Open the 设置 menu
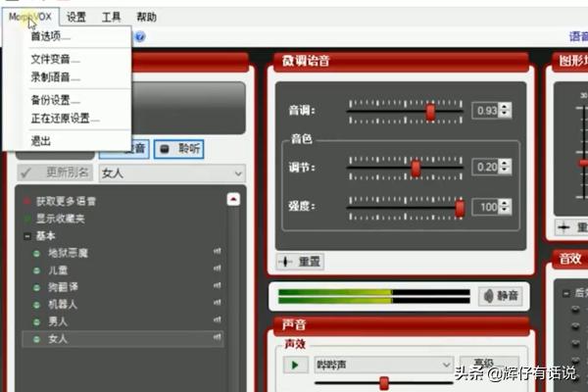588x392 pixels. coord(76,17)
